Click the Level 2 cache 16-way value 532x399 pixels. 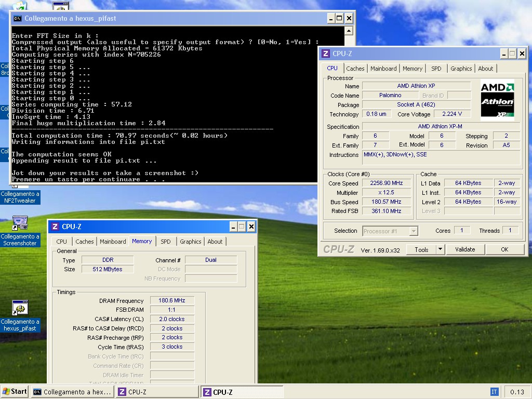click(x=507, y=202)
